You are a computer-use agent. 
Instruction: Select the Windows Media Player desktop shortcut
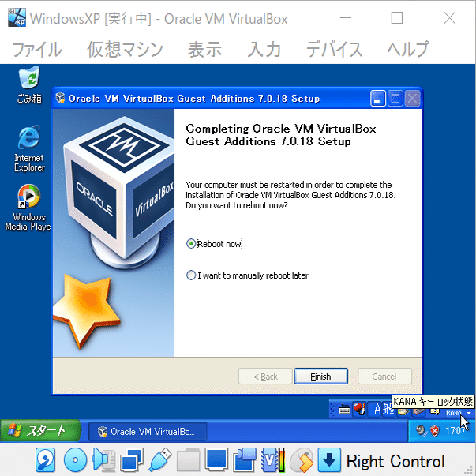28,208
